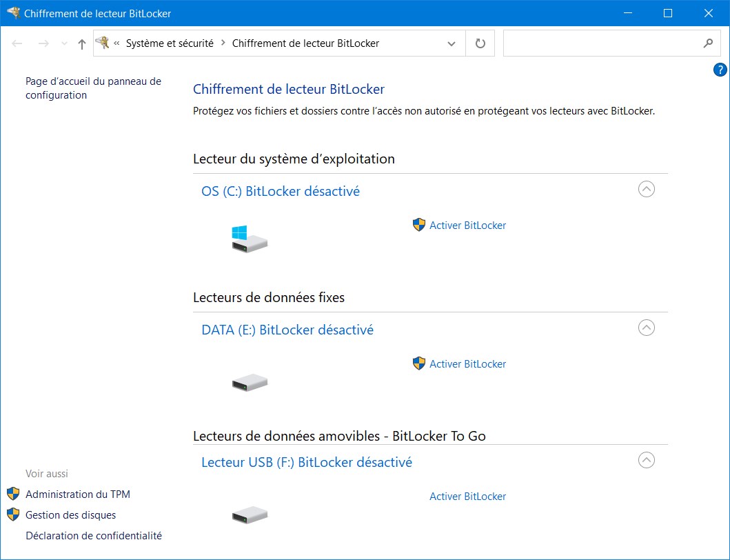This screenshot has width=730, height=560.
Task: Click the shield icon next to Administration du TPM
Action: click(13, 494)
